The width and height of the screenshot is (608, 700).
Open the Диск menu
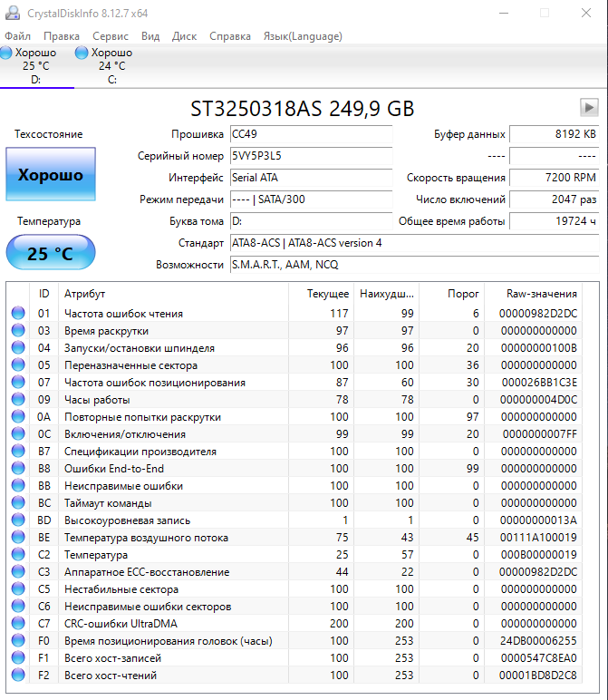[x=184, y=36]
